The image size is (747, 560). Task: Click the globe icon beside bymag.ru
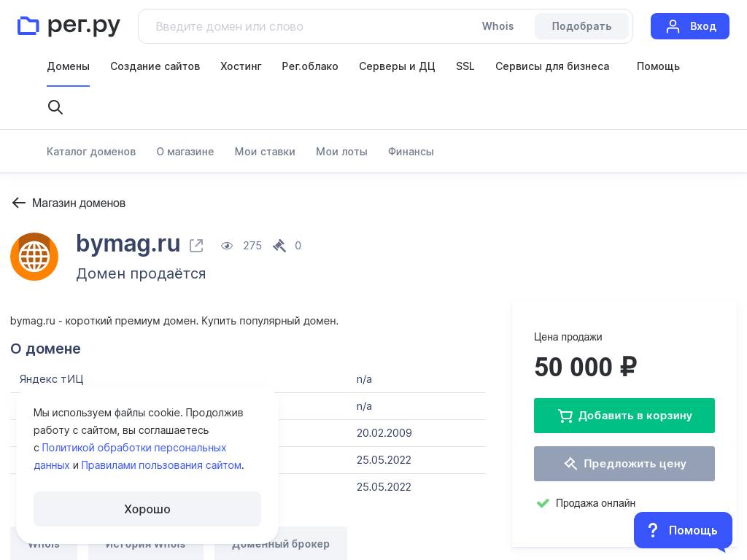34,257
